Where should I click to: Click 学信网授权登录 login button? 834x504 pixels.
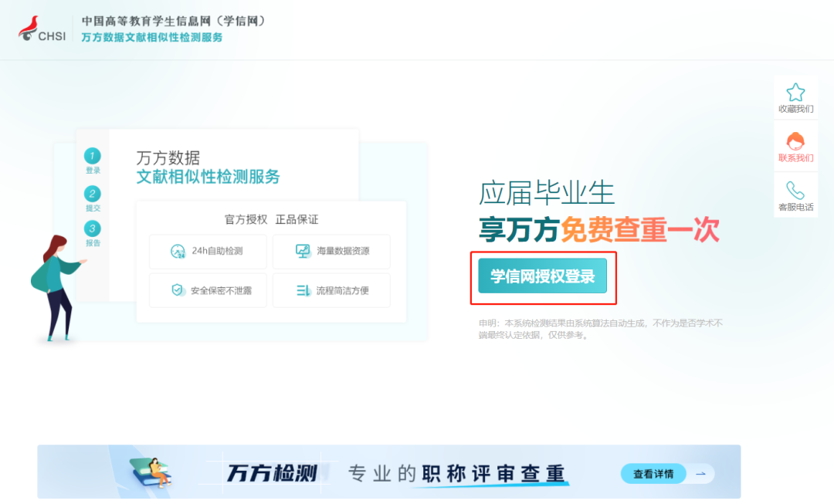tap(543, 276)
